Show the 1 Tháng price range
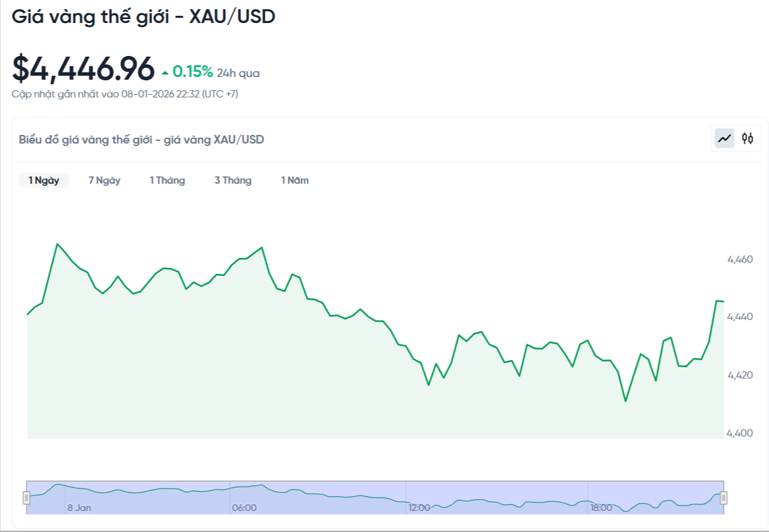Viewport: 769px width, 532px height. (167, 180)
